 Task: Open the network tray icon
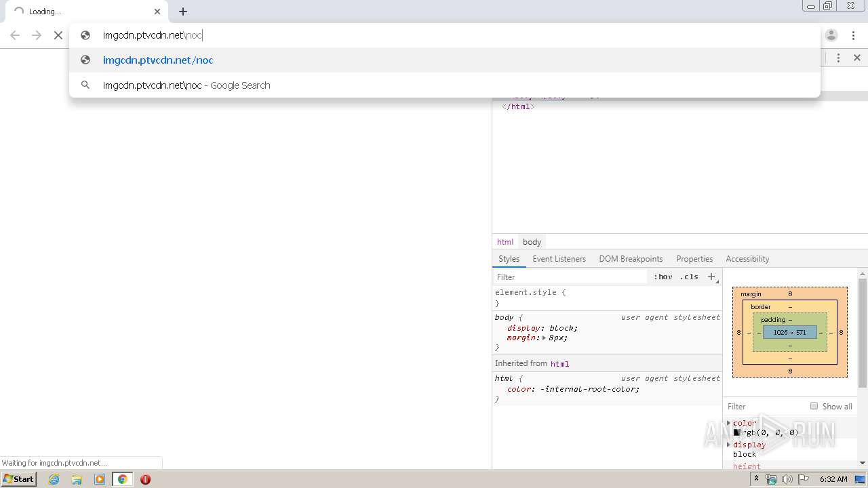pos(771,479)
